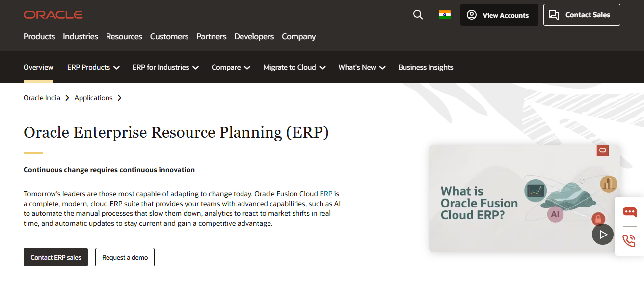Click the Contact ERP sales button
644x295 pixels.
pos(55,257)
